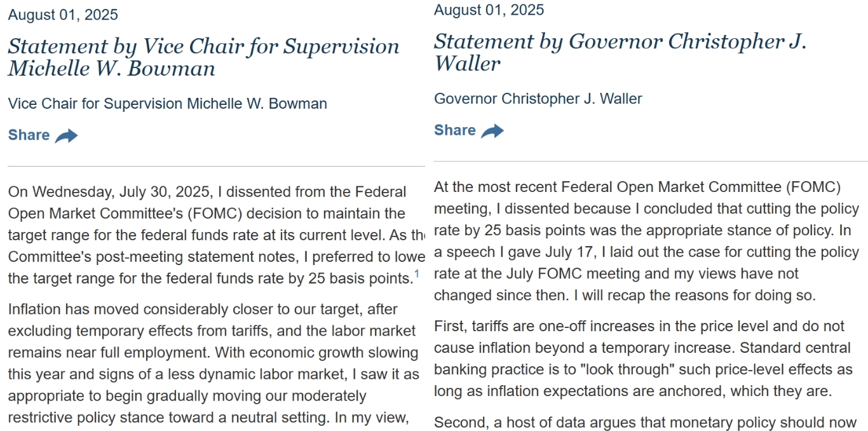Click the paragraph beginning "First, tariffs are one-off increases"

pos(642,359)
